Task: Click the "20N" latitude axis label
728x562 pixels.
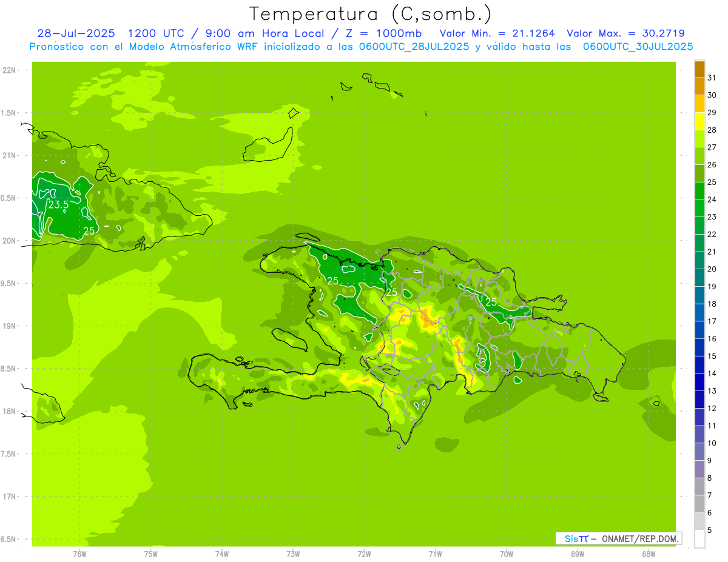Action: point(10,241)
